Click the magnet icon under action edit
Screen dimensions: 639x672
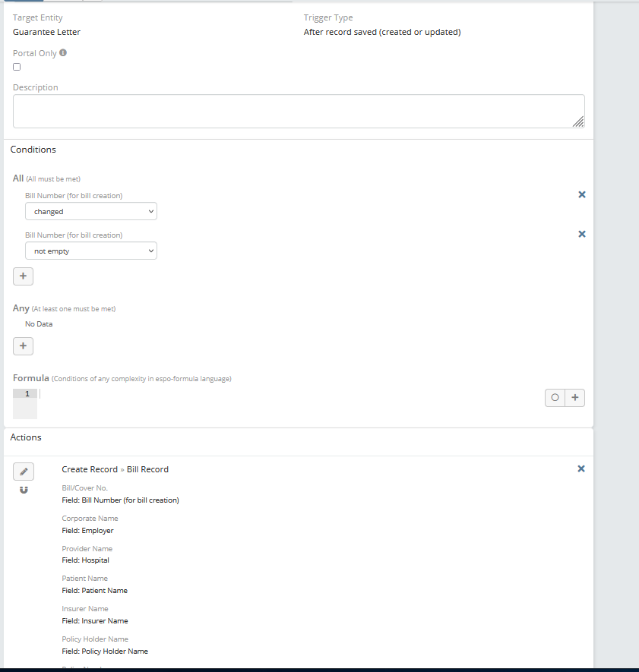(24, 490)
